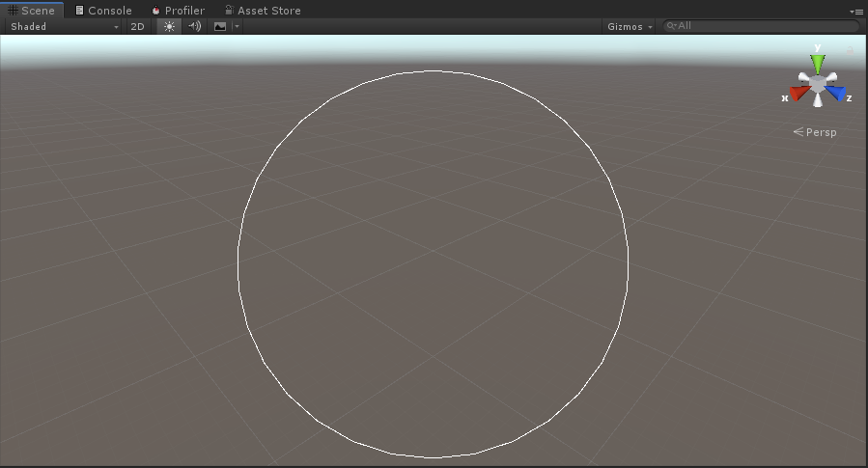Open the Gizmos dropdown menu
This screenshot has height=468, width=868.
pyautogui.click(x=630, y=26)
